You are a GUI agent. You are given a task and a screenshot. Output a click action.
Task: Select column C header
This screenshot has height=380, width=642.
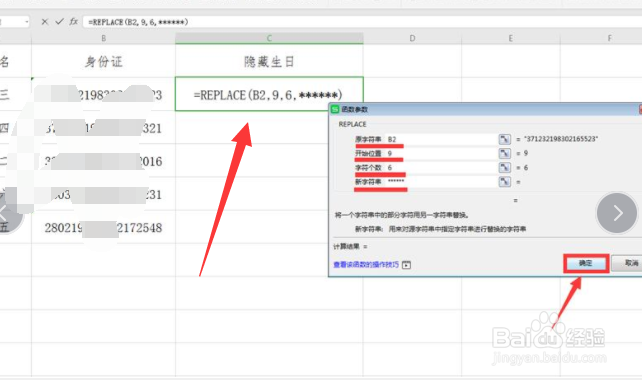[269, 38]
